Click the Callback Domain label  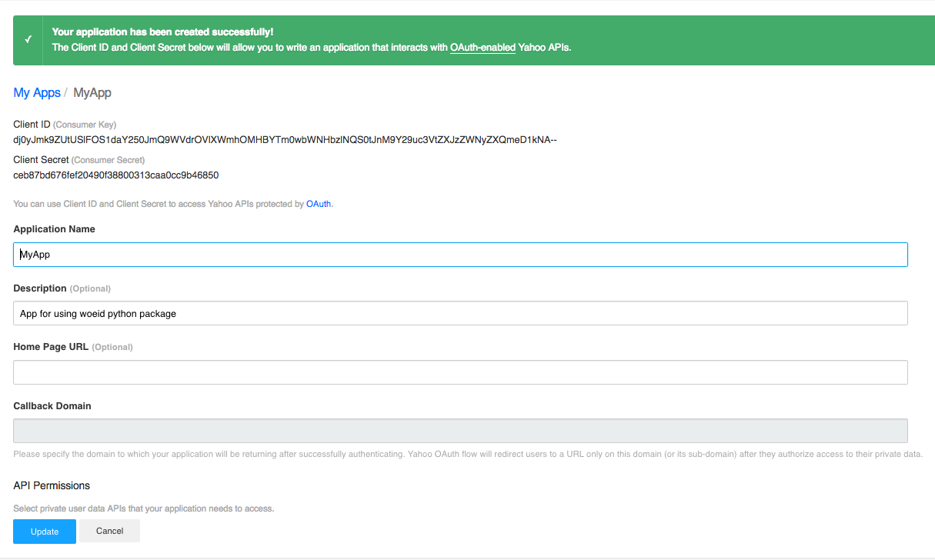coord(52,406)
